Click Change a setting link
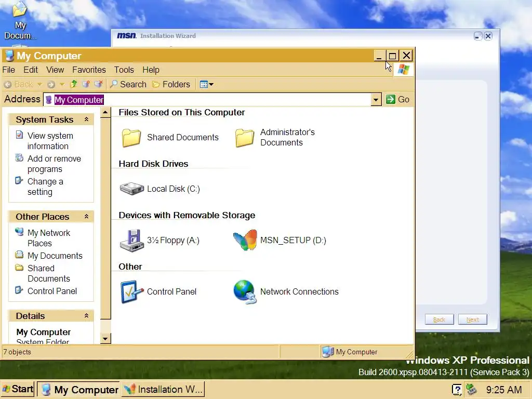The image size is (532, 399). coord(45,187)
